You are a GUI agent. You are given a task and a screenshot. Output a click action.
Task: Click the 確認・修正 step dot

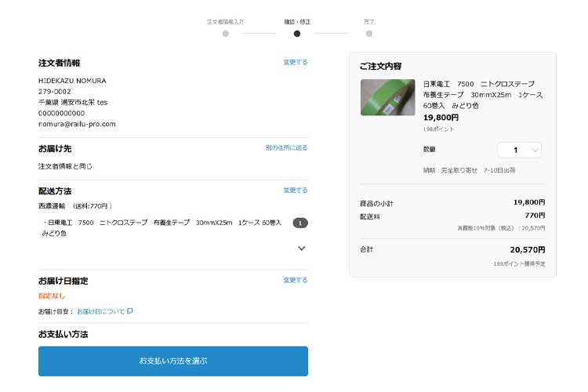tap(297, 34)
